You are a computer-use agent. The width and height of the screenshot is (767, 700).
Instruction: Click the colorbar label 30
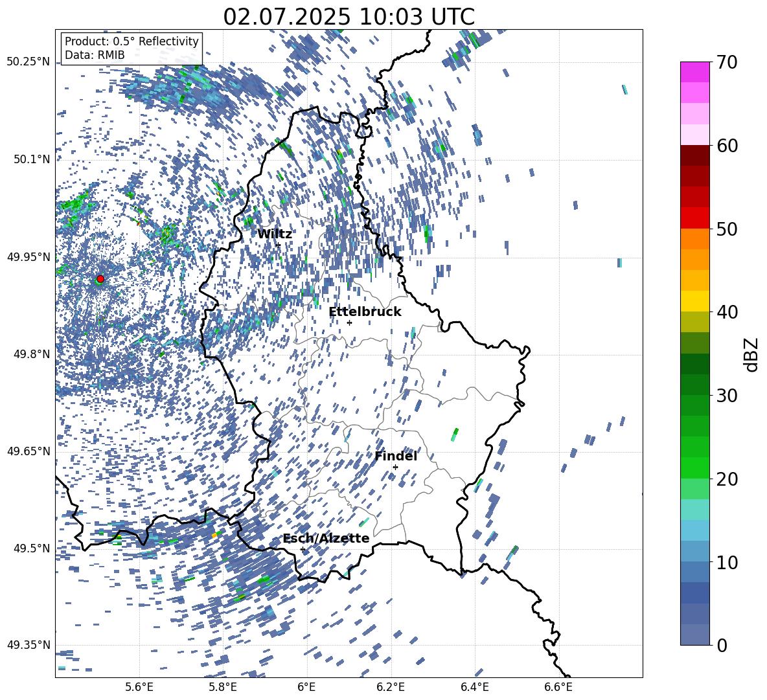point(727,396)
